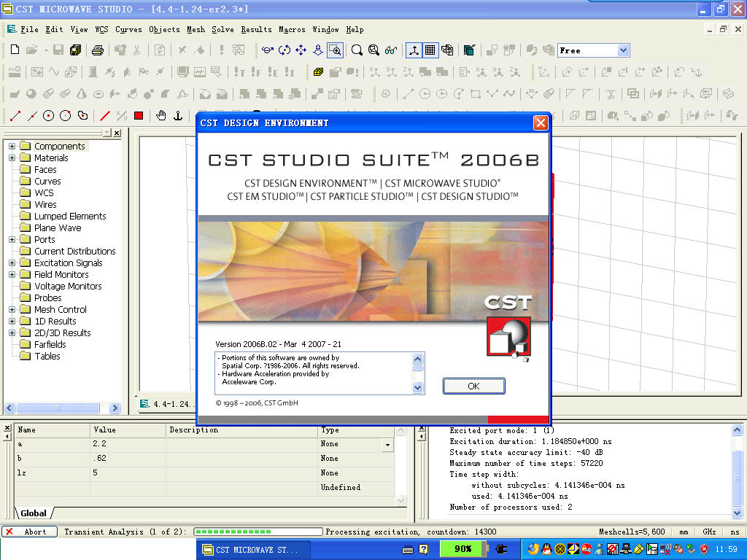The image size is (747, 560).
Task: Pick the point on circle tool
Action: click(x=65, y=116)
